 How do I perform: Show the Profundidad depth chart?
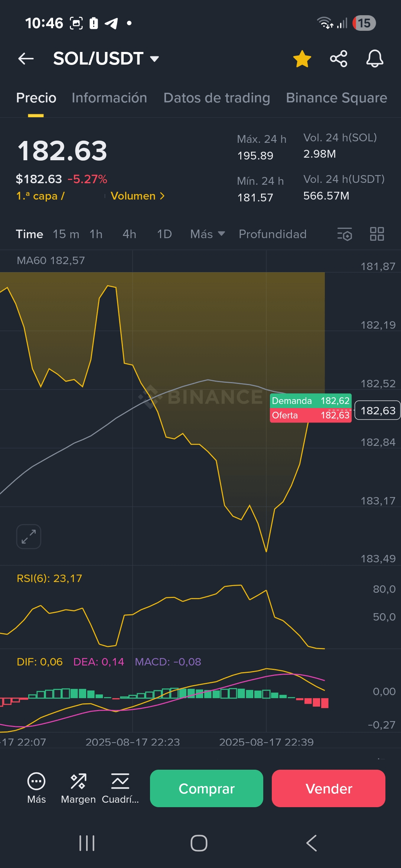tap(273, 234)
